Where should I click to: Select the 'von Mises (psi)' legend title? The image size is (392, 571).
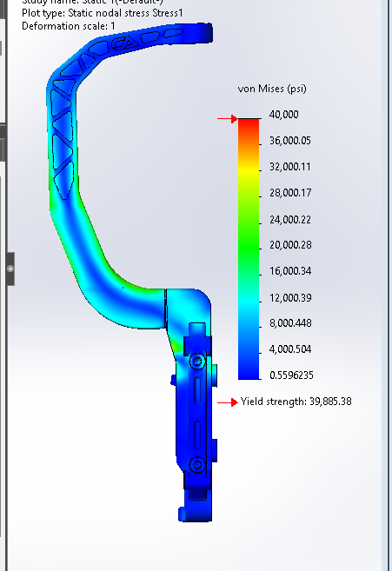272,89
